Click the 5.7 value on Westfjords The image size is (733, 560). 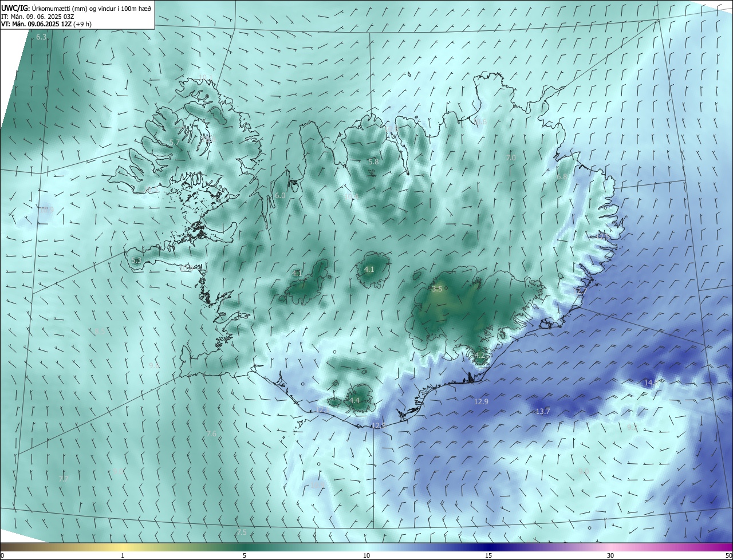[175, 142]
